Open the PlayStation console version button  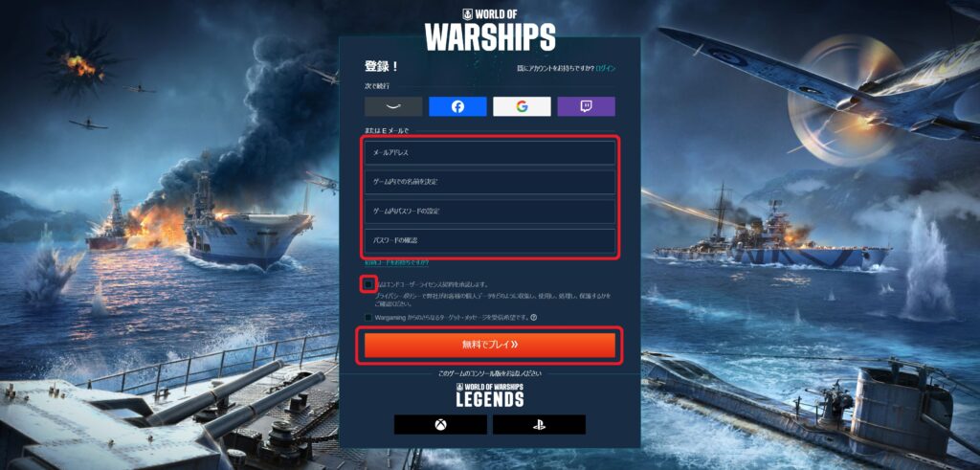tap(539, 424)
